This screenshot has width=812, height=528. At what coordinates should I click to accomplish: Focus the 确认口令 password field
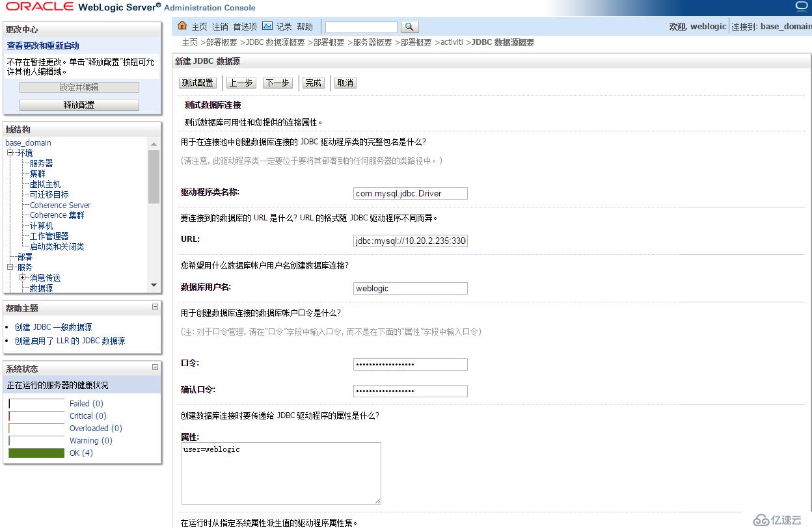411,391
